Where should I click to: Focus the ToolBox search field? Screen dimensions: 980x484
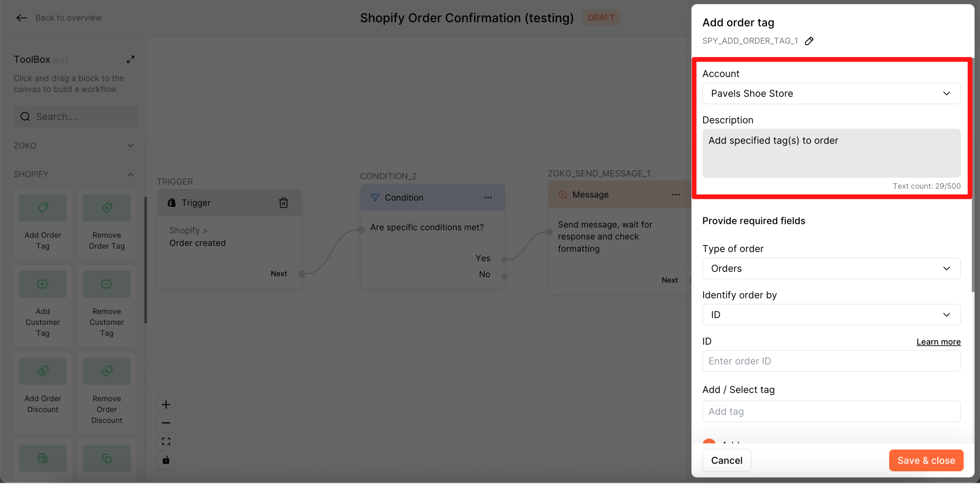click(76, 116)
